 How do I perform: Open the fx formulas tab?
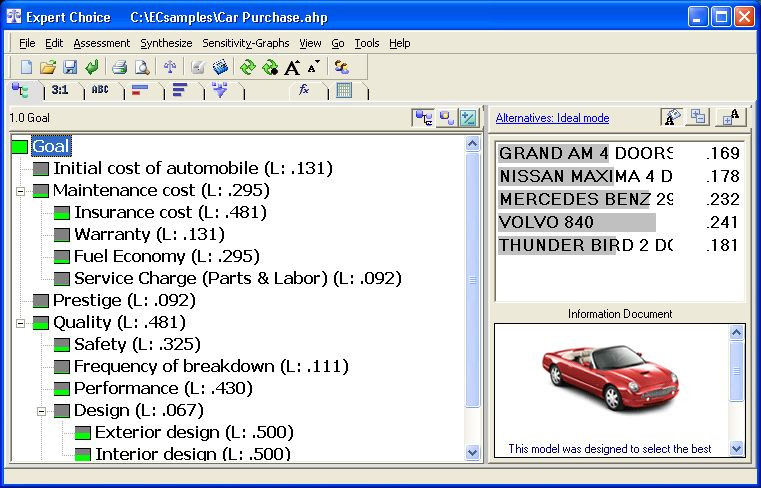[305, 90]
